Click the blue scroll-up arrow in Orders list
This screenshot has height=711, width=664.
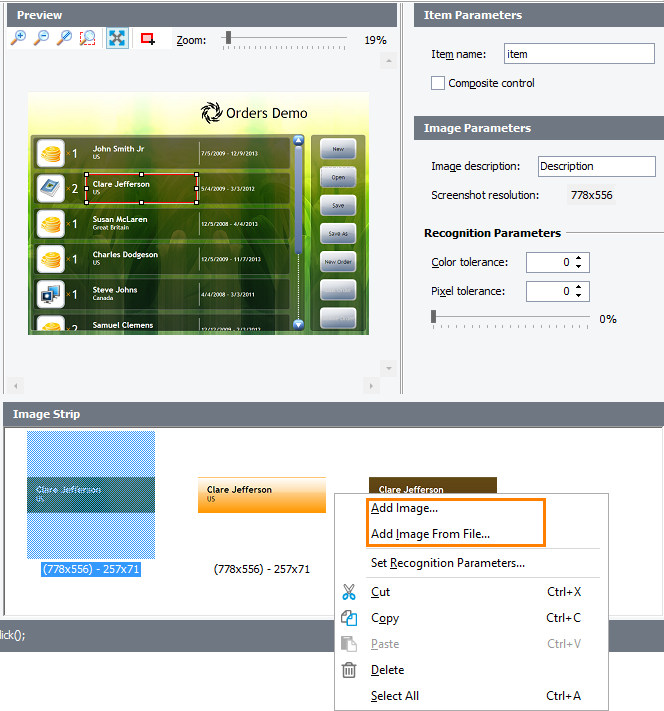click(x=298, y=140)
